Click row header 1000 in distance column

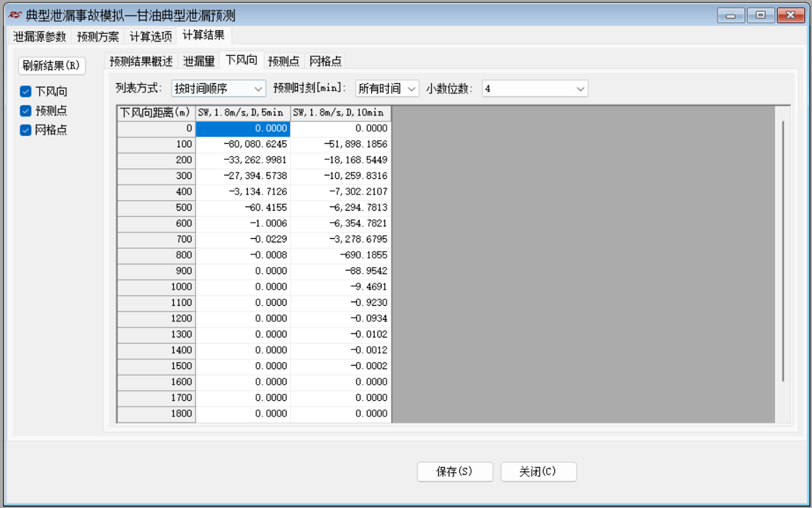(x=156, y=287)
